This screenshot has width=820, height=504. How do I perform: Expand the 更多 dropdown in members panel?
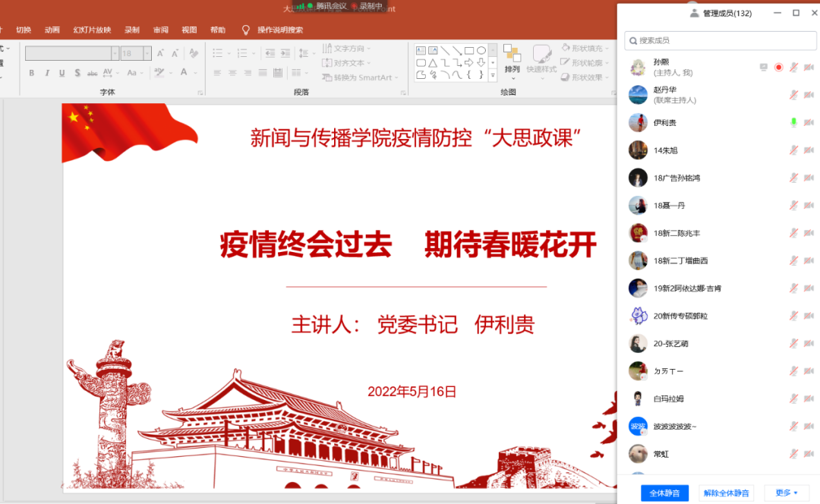pos(786,493)
